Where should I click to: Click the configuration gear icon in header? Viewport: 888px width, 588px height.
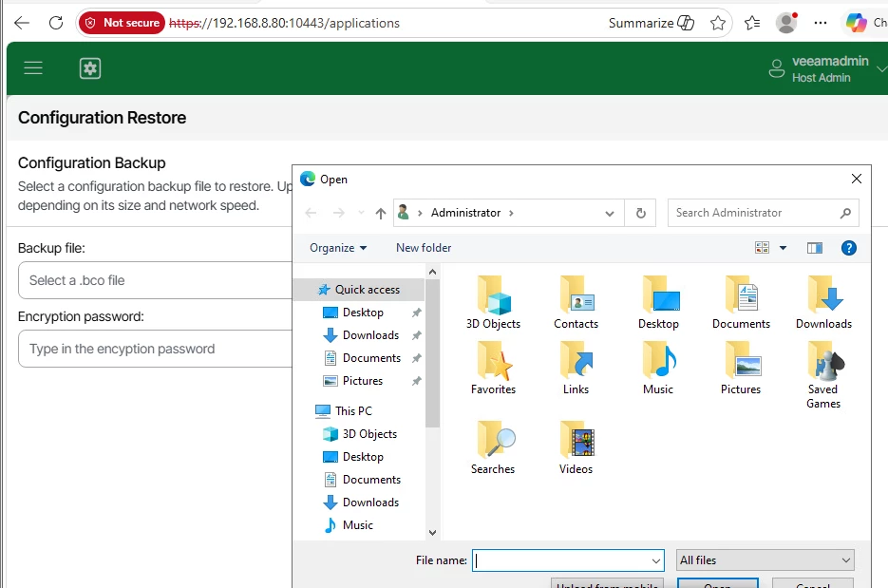[x=90, y=67]
